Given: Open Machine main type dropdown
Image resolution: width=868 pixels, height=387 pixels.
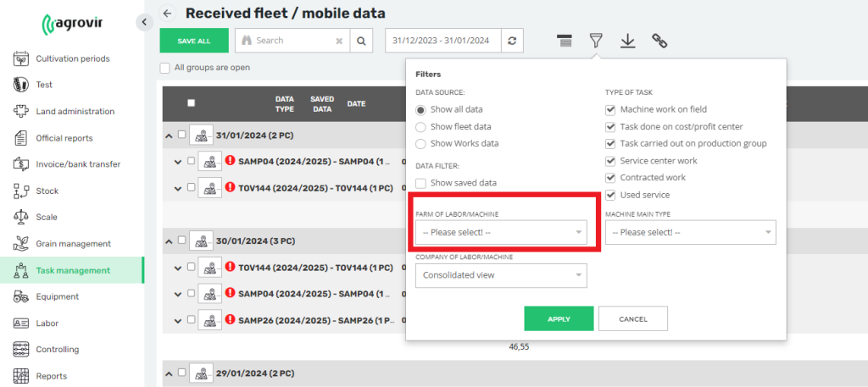Looking at the screenshot, I should [690, 232].
